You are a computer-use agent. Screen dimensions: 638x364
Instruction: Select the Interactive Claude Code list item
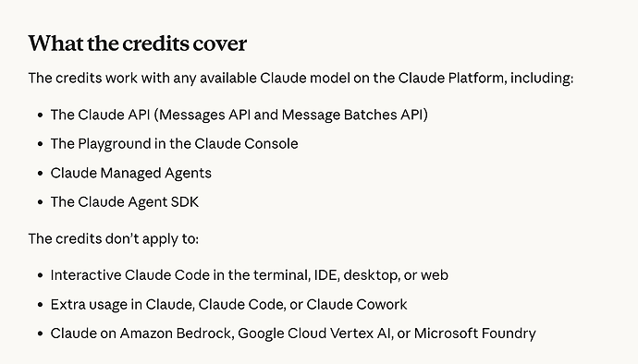(250, 275)
